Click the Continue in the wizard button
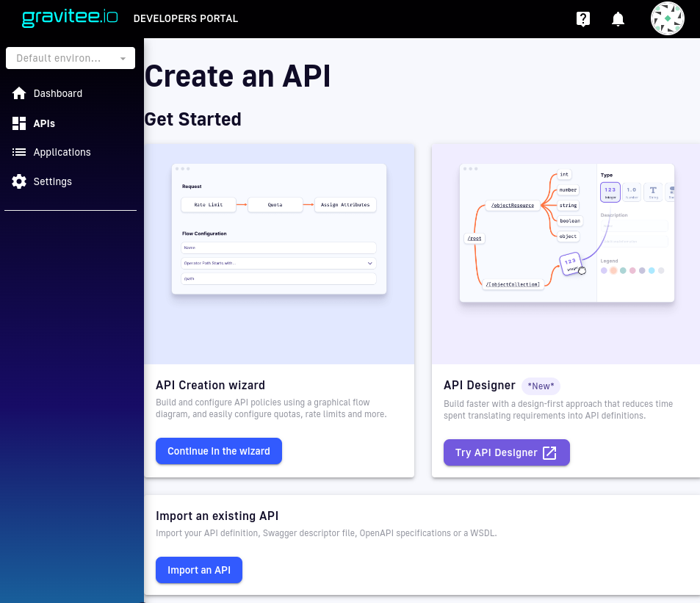The height and width of the screenshot is (603, 700). (x=218, y=451)
